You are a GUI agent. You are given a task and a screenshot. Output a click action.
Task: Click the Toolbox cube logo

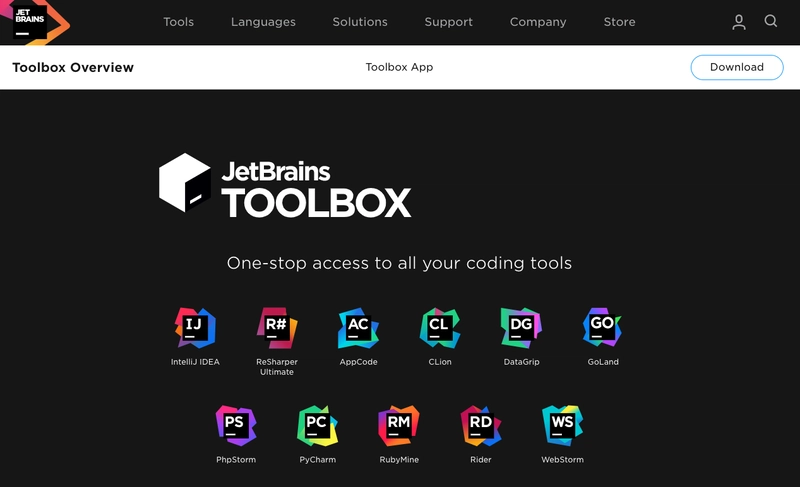[x=185, y=183]
